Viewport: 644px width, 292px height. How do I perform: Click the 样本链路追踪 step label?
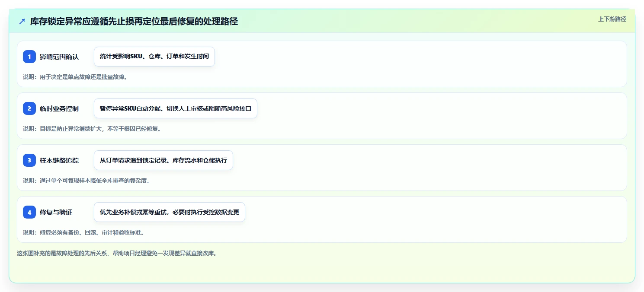point(59,160)
